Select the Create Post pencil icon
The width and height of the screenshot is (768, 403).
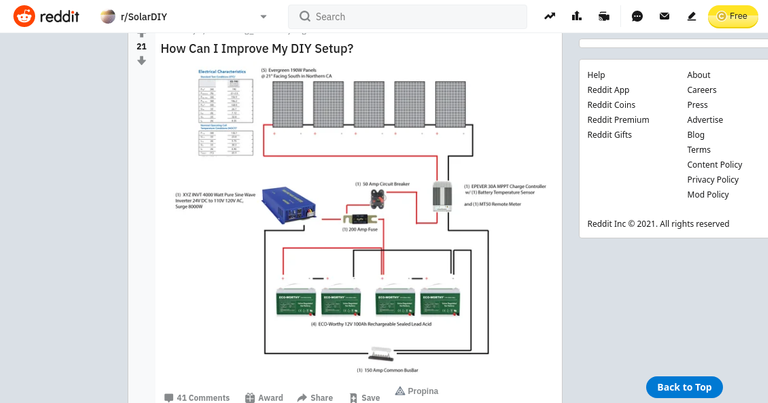[692, 16]
